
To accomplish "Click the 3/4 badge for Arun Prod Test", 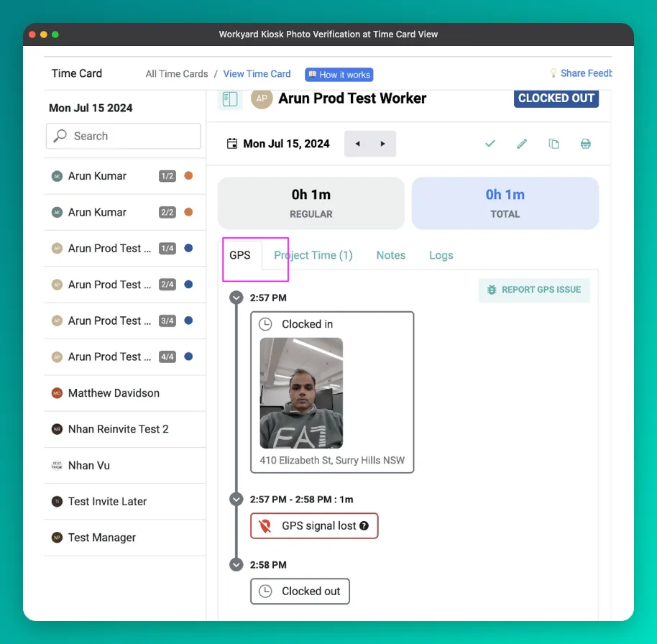I will click(x=167, y=321).
